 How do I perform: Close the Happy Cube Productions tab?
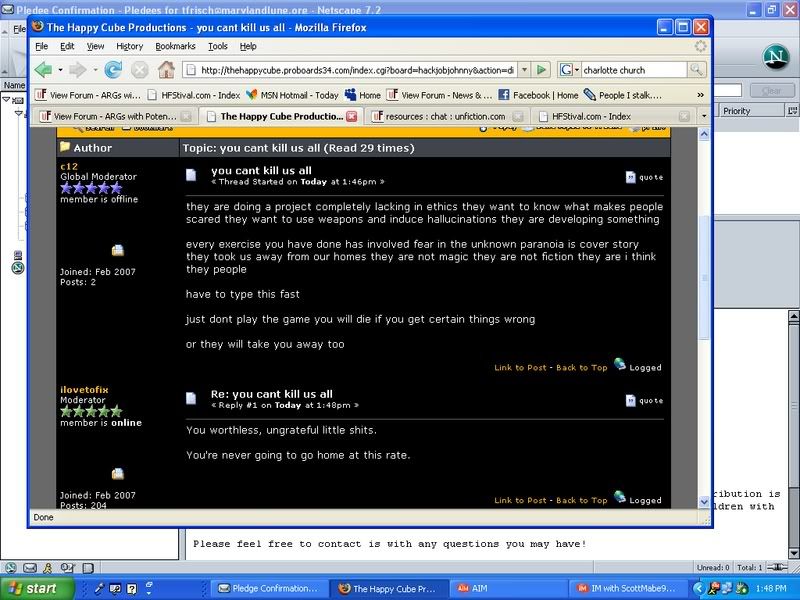click(350, 116)
